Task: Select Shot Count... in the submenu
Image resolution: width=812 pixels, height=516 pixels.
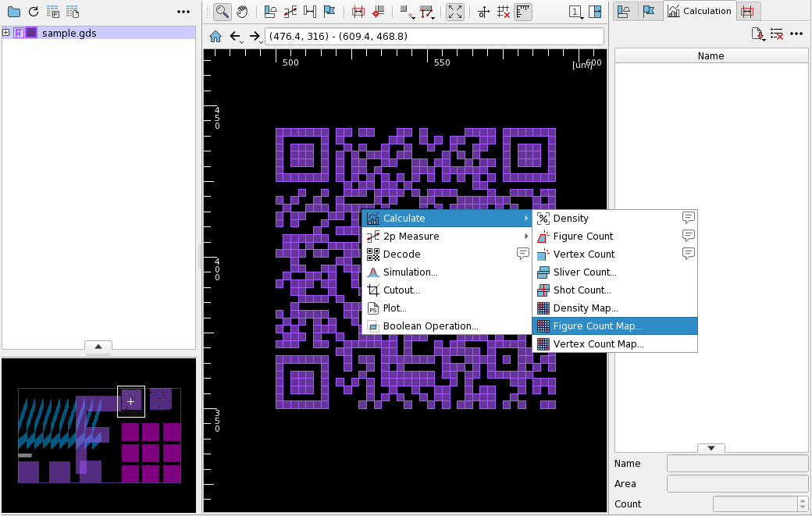Action: (615, 290)
